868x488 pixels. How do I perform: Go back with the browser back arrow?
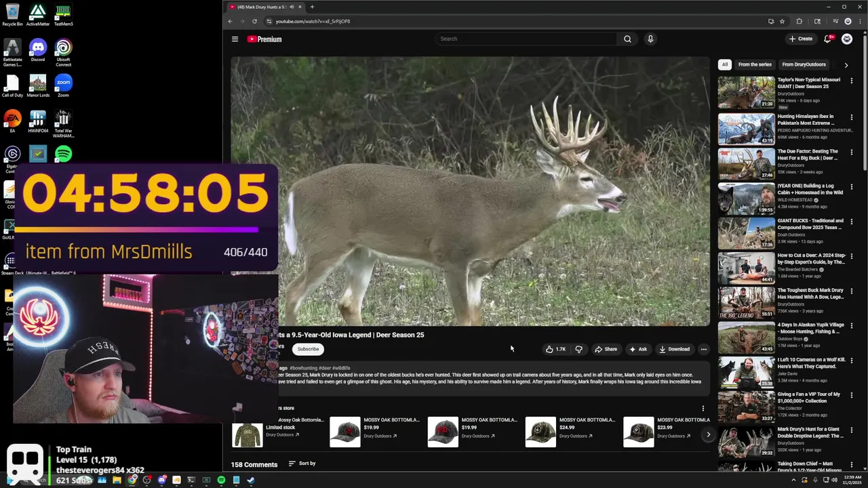tap(230, 21)
